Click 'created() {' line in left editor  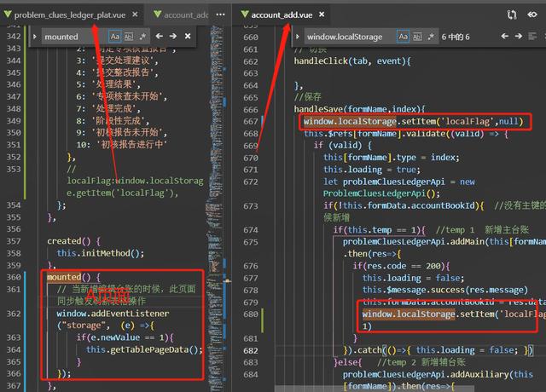click(x=74, y=241)
